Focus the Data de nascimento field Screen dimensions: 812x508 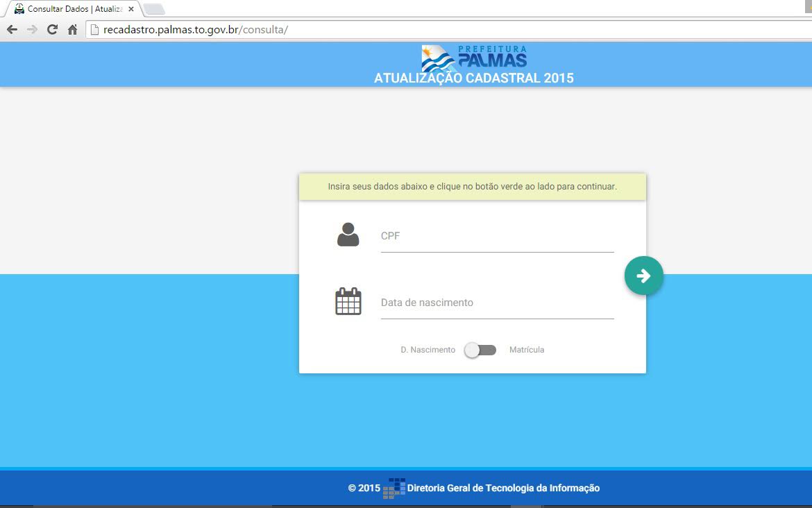[x=497, y=303]
